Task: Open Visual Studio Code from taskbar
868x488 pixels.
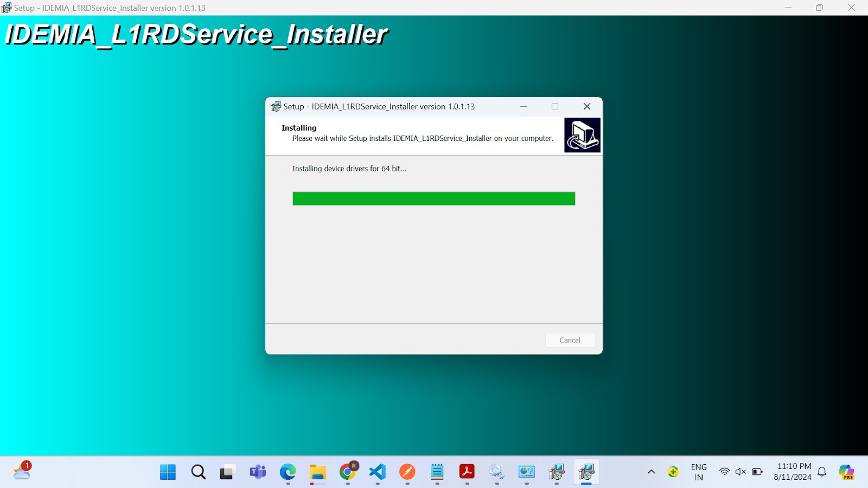Action: (378, 472)
